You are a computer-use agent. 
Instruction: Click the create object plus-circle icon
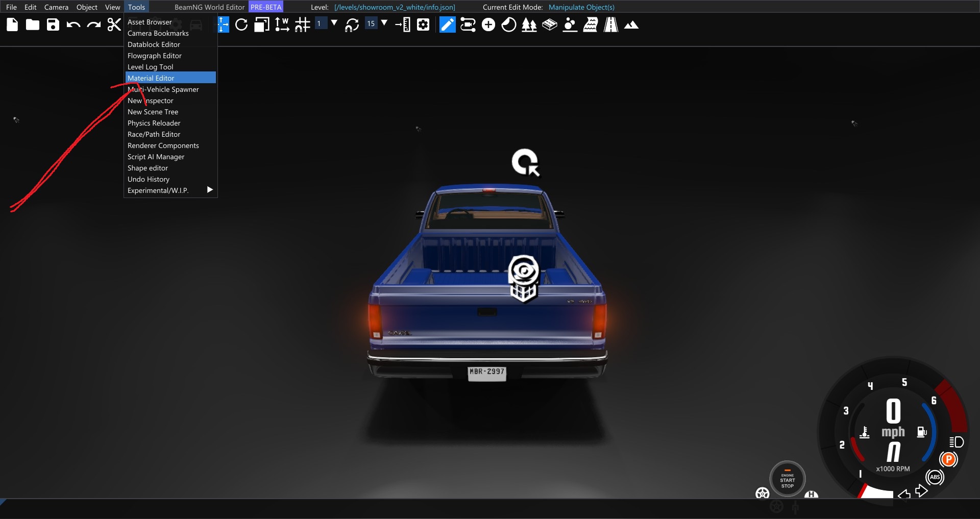[488, 24]
